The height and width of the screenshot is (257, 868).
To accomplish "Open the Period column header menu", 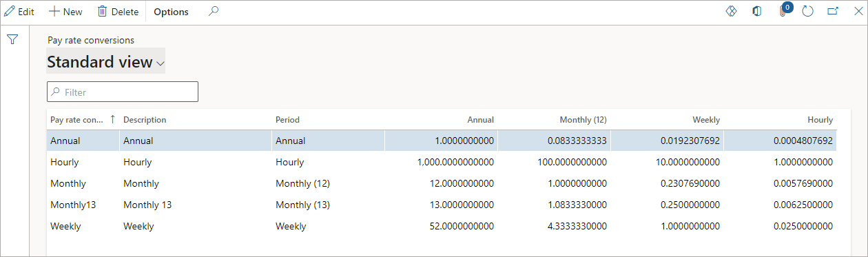I will [x=287, y=120].
